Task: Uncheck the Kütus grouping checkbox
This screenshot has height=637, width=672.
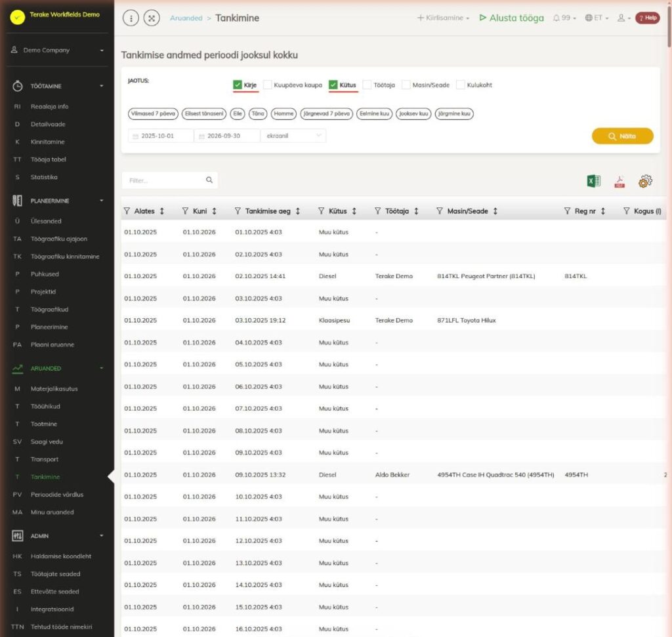Action: pyautogui.click(x=333, y=85)
